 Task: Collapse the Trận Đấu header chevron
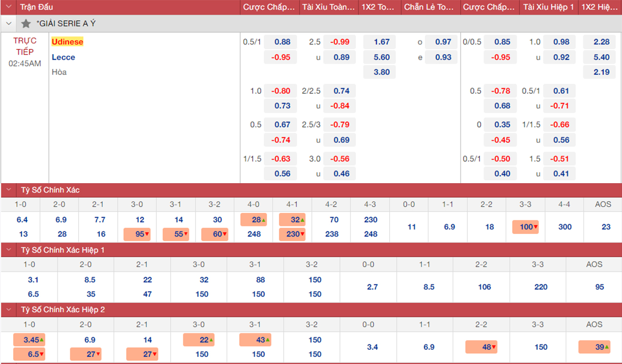(x=8, y=7)
